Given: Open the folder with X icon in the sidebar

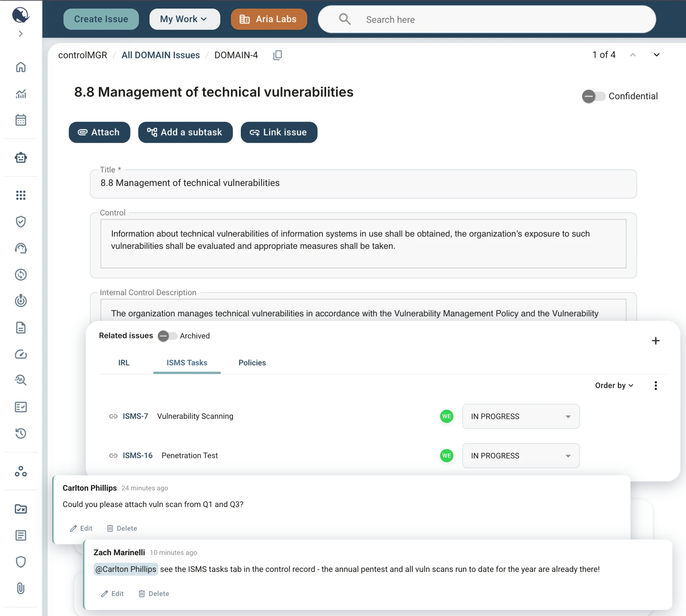Looking at the screenshot, I should [21, 509].
